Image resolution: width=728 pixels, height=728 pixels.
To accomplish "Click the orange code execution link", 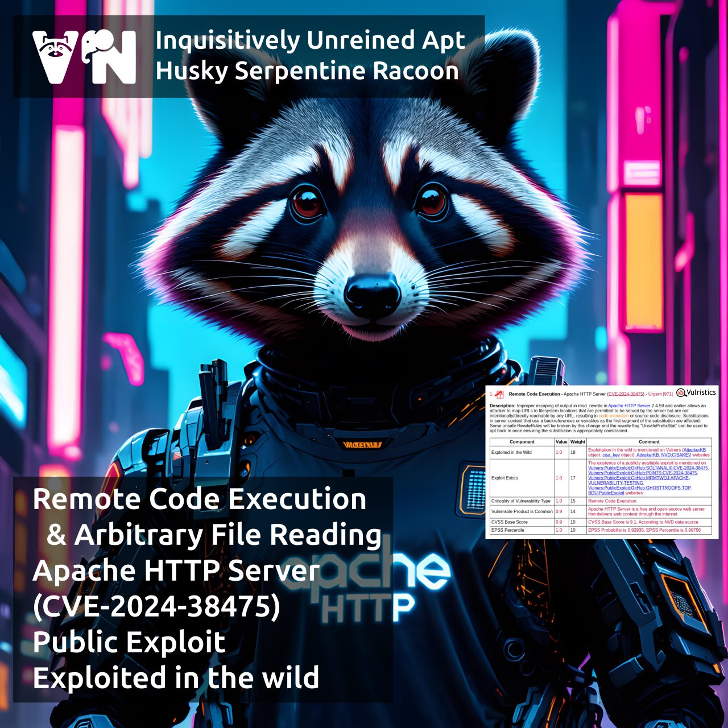I will click(x=613, y=416).
